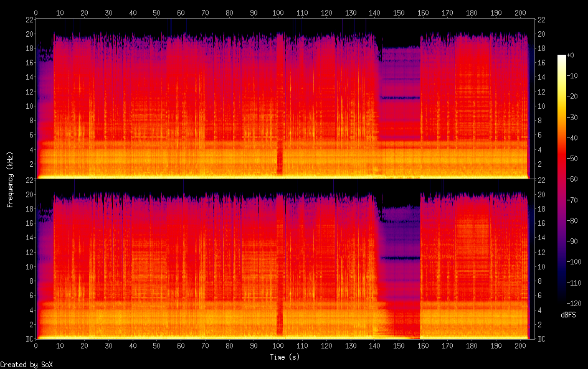Click "100" on the bottom time axis
This screenshot has width=588, height=369.
tap(278, 346)
